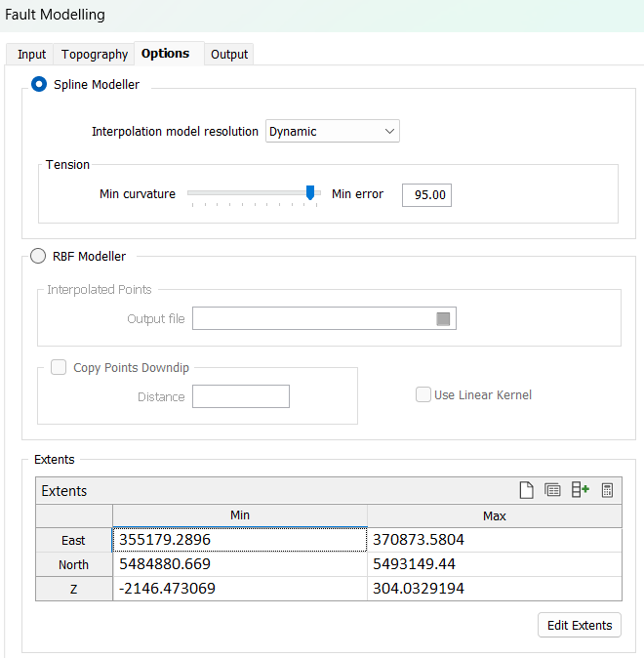This screenshot has height=658, width=644.
Task: Switch to the Input tab
Action: (x=31, y=55)
